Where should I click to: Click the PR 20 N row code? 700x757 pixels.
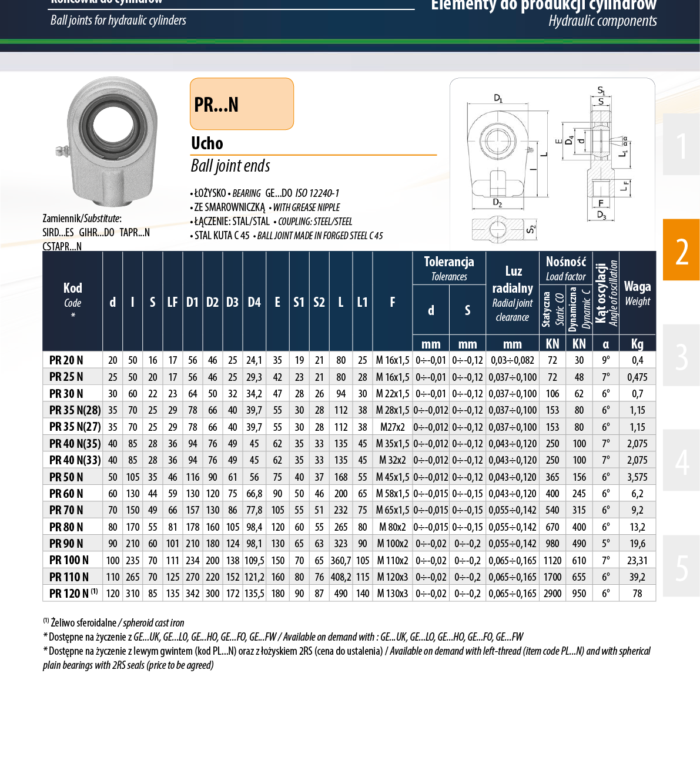[x=66, y=360]
